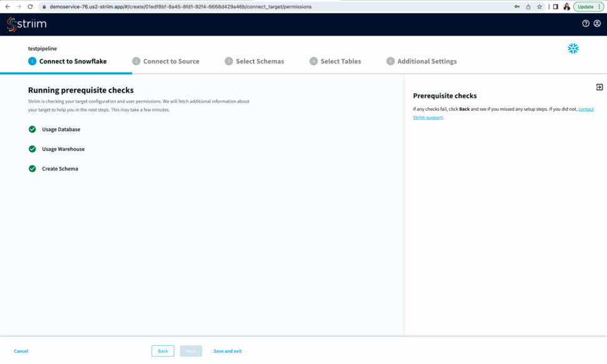The image size is (607, 364).
Task: Collapse the Prerequisite checks side panel
Action: point(599,88)
